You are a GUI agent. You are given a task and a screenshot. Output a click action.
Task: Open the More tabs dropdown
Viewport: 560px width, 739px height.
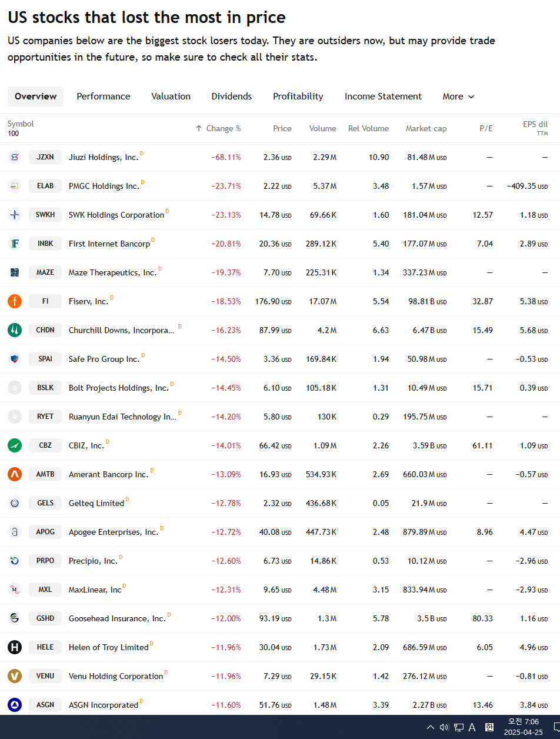(x=458, y=96)
